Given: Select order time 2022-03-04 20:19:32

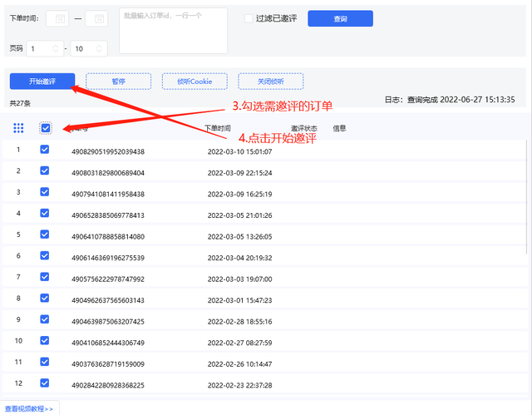Looking at the screenshot, I should tap(240, 258).
